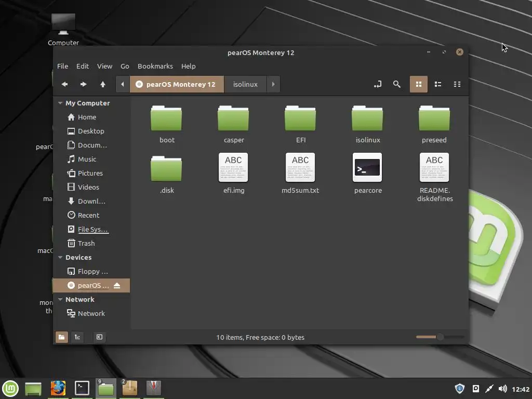
Task: Open the Network sidebar entry
Action: click(91, 313)
